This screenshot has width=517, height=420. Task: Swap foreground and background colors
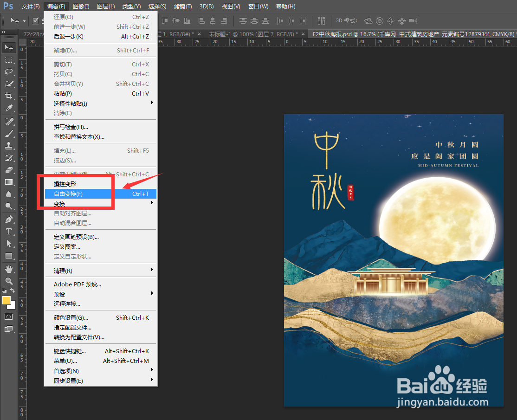[x=13, y=291]
